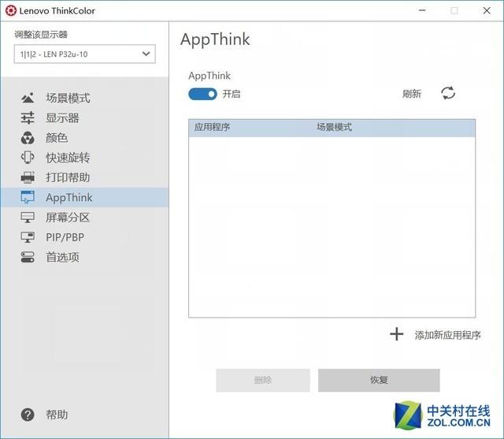
Task: Go to 显示器 settings
Action: coord(62,118)
